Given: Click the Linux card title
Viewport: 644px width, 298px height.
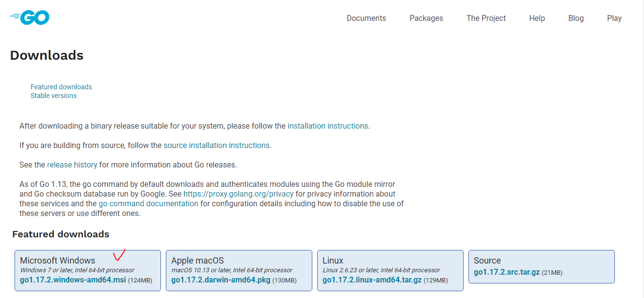Looking at the screenshot, I should (333, 261).
